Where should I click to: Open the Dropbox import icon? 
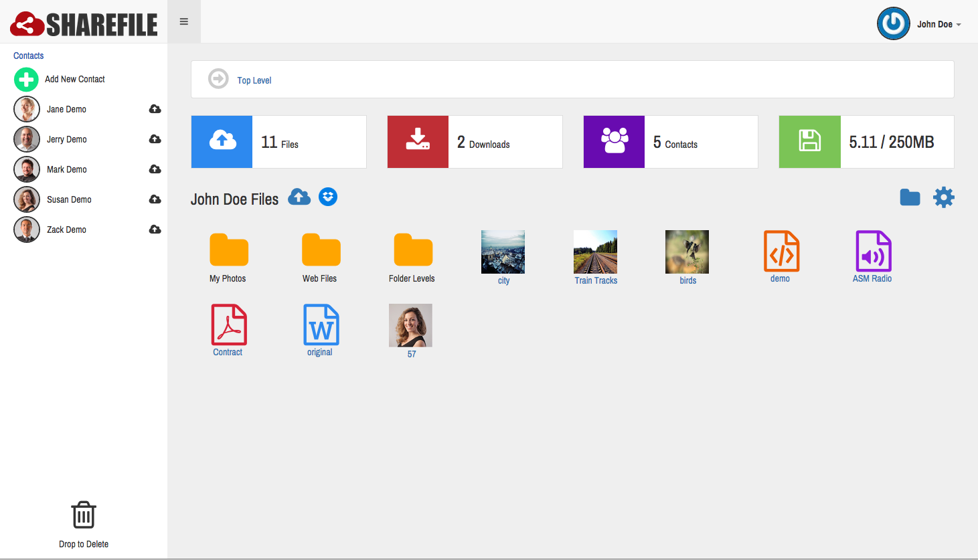(328, 197)
